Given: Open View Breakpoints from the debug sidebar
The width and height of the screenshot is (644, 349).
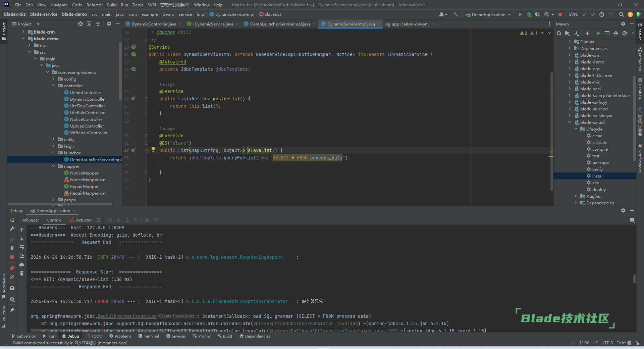Looking at the screenshot, I should pos(12,268).
